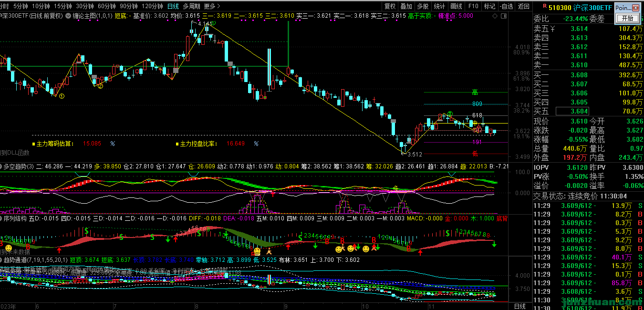This screenshot has height=310, width=644.
Task: Click the 开始 button in the popup
Action: 628,18
